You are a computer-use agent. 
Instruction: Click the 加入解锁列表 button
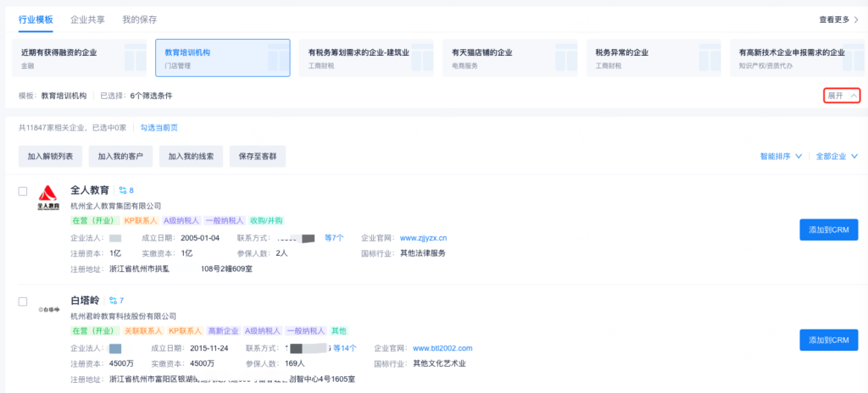point(50,156)
